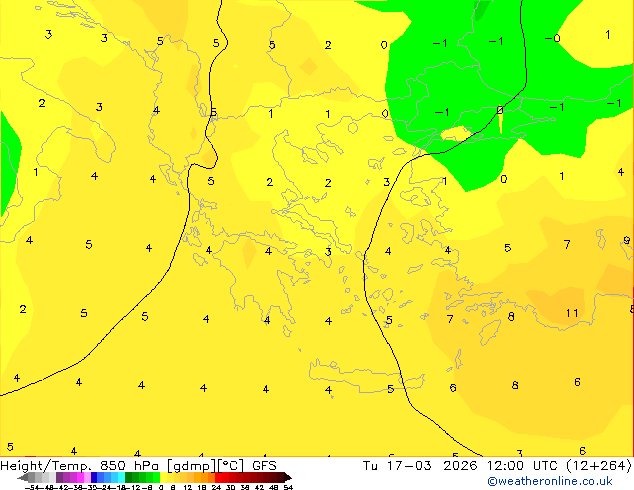Click the "24" label under the color legend

(x=216, y=487)
